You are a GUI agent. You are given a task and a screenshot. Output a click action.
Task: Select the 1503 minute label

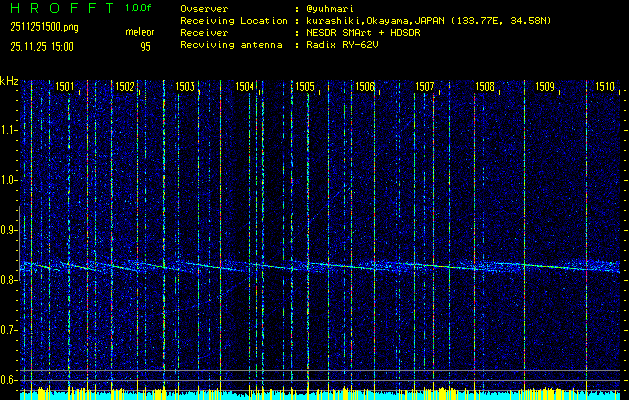184,87
